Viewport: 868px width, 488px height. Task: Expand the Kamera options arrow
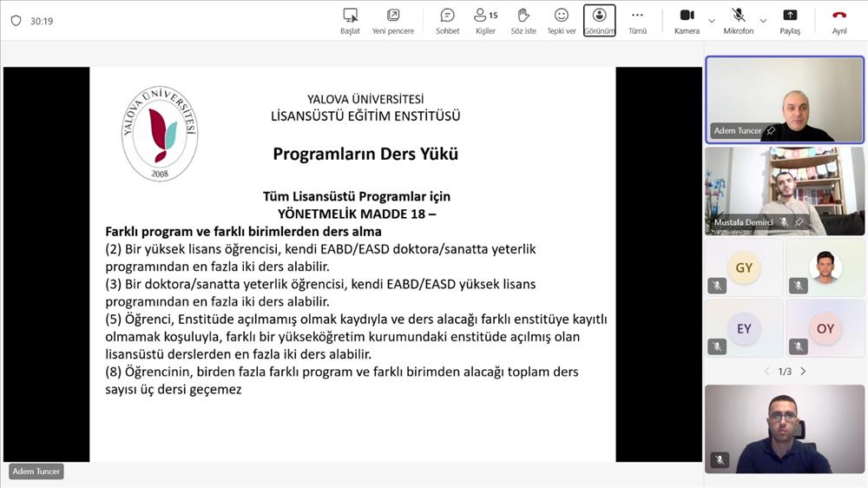712,21
